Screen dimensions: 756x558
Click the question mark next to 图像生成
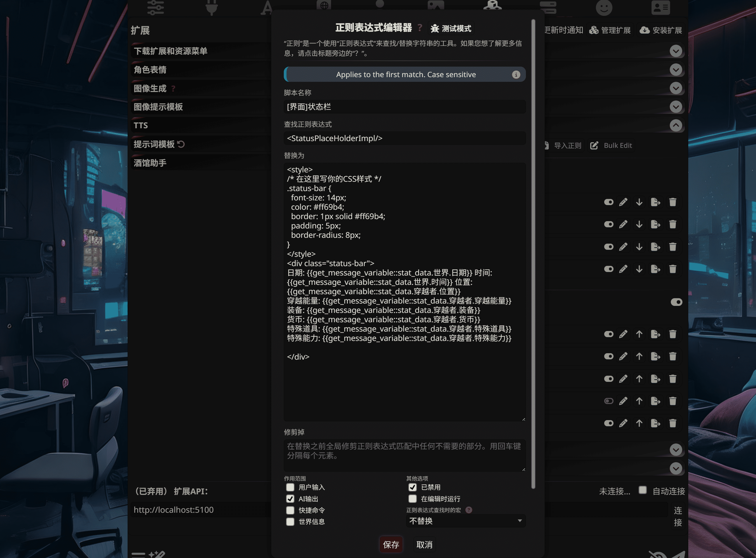pyautogui.click(x=173, y=89)
